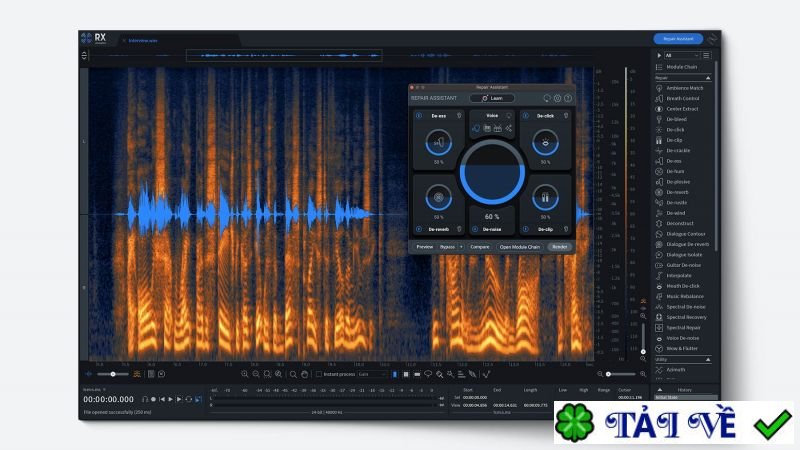800x450 pixels.
Task: Open the Breath Control module
Action: pos(678,98)
